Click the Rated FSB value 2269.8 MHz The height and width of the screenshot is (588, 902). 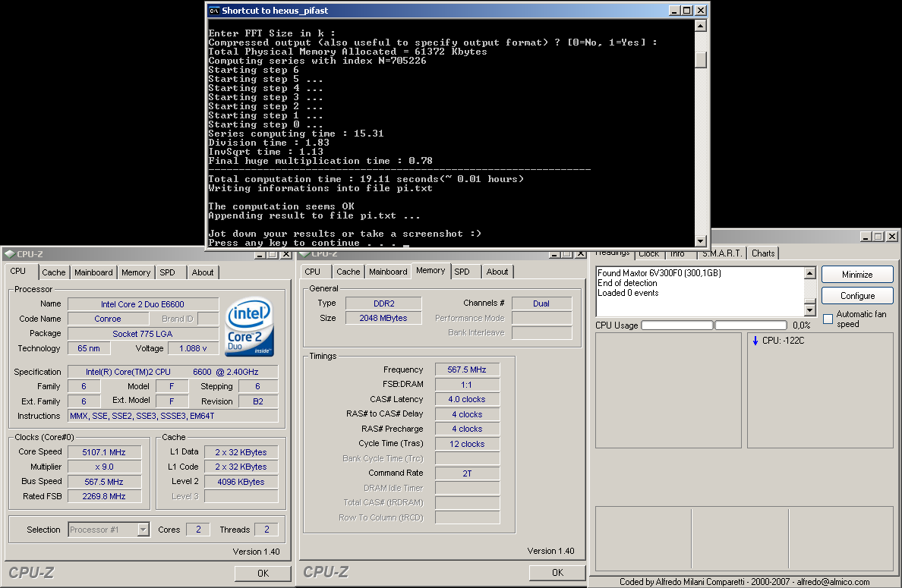click(x=104, y=496)
